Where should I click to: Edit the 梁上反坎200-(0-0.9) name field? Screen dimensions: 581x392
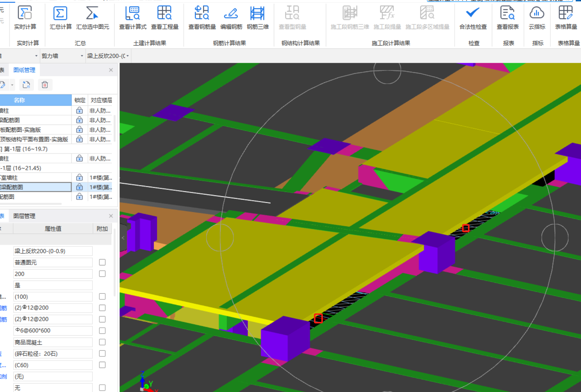[53, 251]
